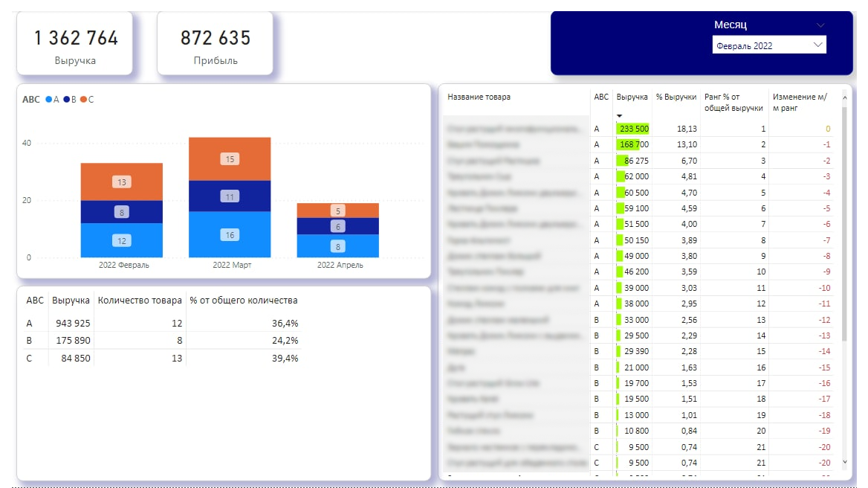The height and width of the screenshot is (488, 868).
Task: Click dark blue segment 6 in Апрель bar
Action: [x=337, y=226]
